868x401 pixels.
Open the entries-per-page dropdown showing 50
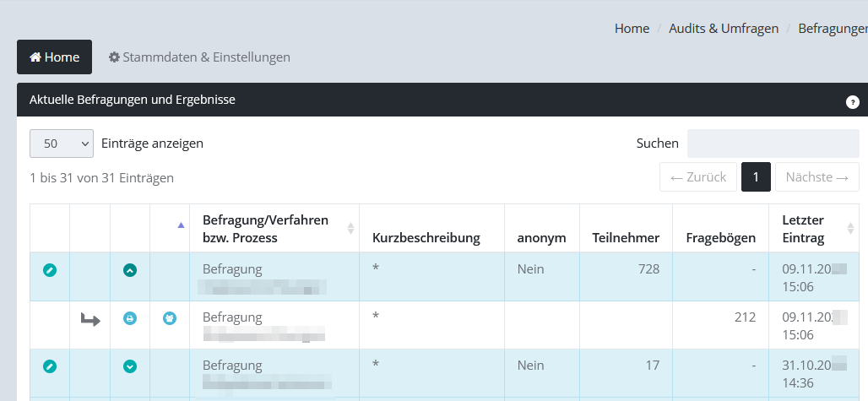coord(62,144)
